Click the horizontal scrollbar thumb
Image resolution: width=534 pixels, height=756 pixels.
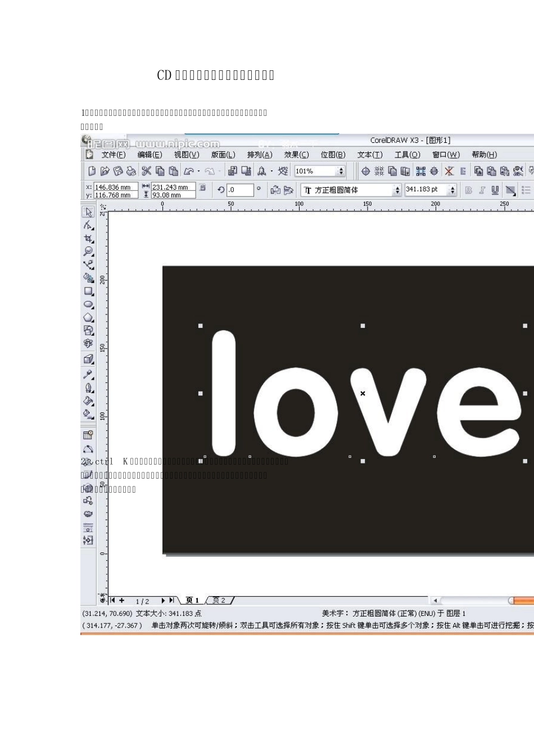(522, 601)
